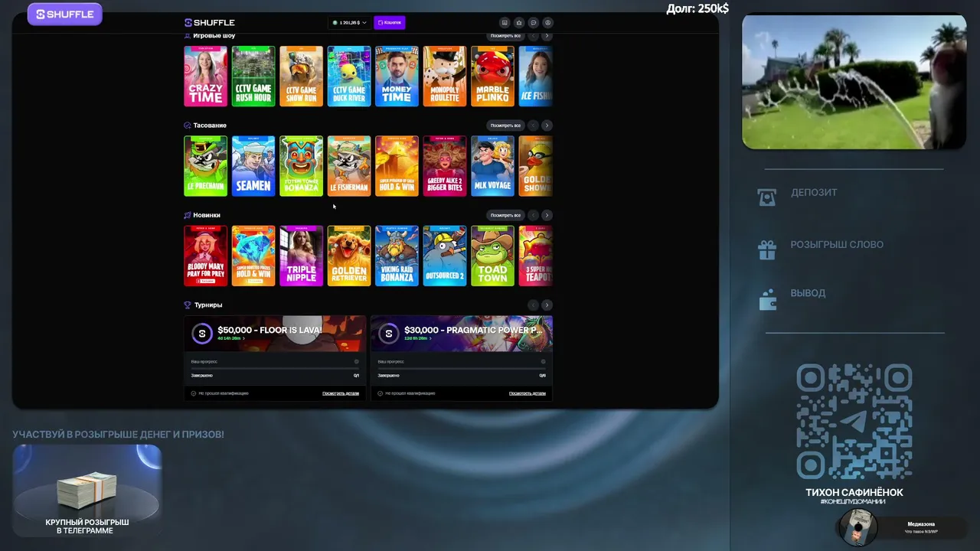Open the Ice Fishing game card
The width and height of the screenshot is (980, 551).
click(x=536, y=77)
